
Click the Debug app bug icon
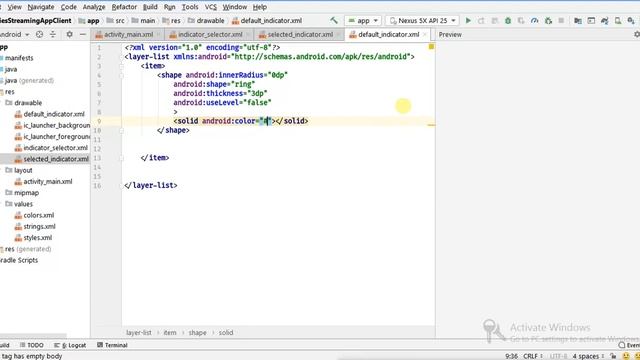coord(508,20)
